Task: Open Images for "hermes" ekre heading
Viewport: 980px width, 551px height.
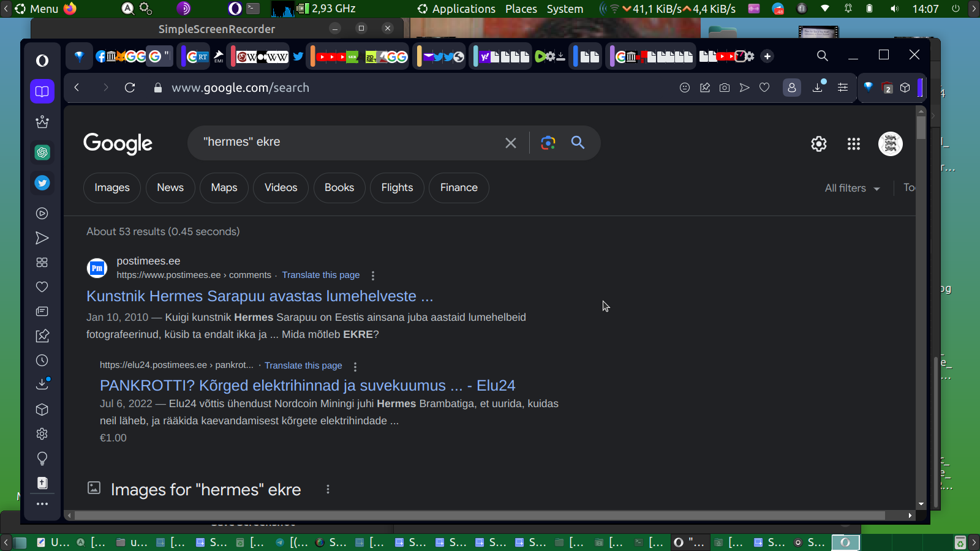Action: (206, 490)
